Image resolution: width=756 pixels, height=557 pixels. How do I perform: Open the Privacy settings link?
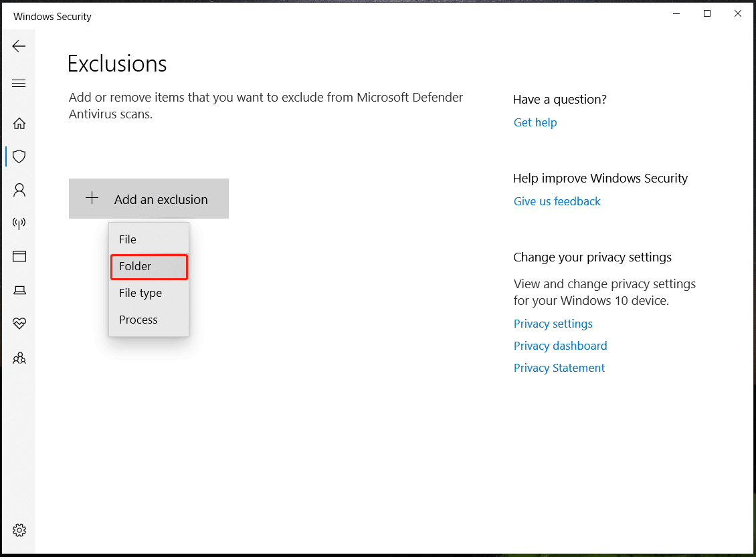[x=553, y=324]
